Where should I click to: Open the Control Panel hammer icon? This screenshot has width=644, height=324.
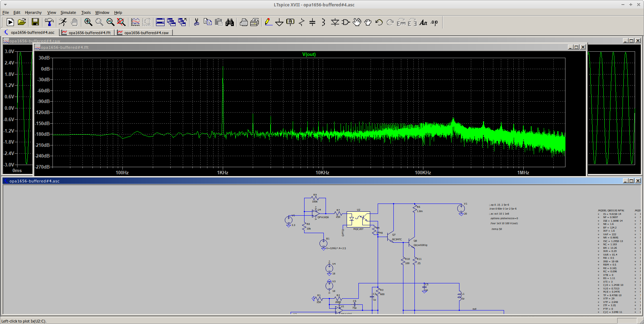[49, 22]
